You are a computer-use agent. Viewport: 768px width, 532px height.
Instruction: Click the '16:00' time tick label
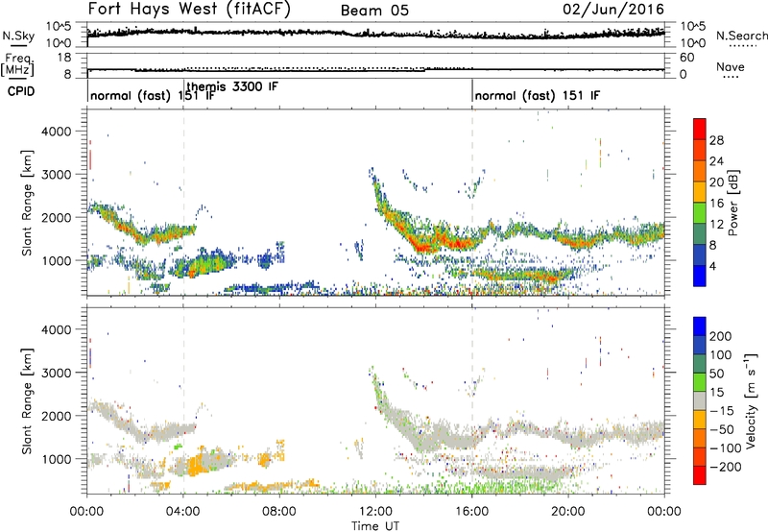[471, 512]
